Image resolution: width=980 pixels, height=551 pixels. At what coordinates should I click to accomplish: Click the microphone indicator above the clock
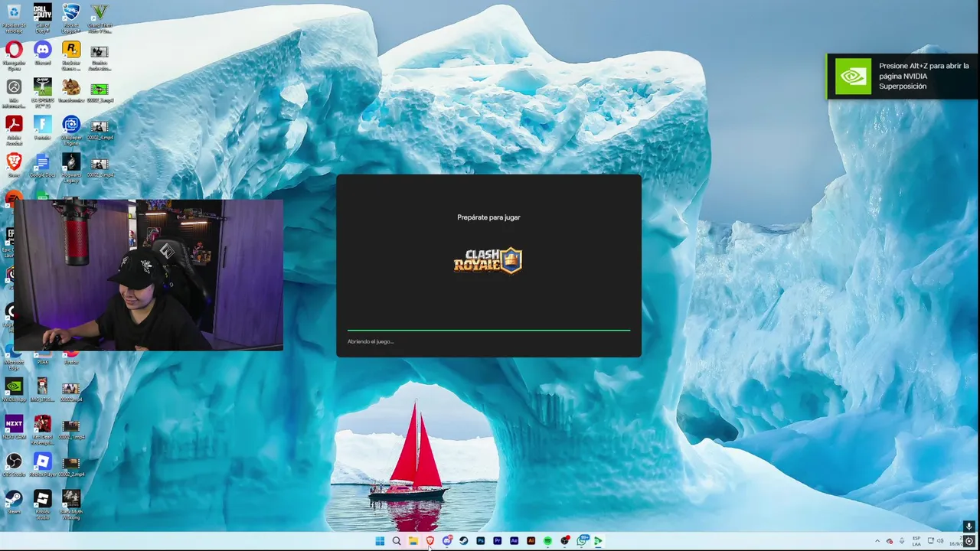(969, 527)
